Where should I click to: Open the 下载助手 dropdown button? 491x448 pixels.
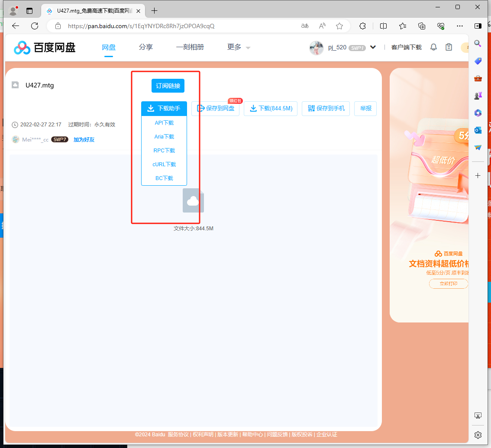coord(164,108)
